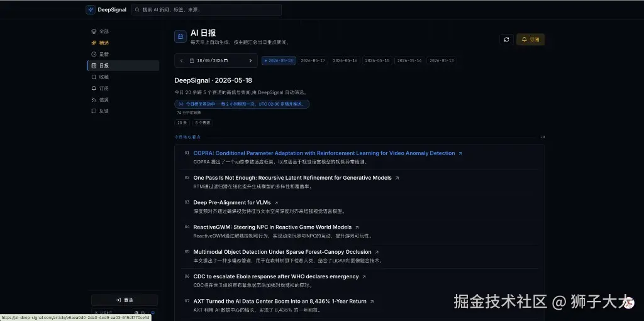Go to previous day with left chevron

tap(182, 61)
